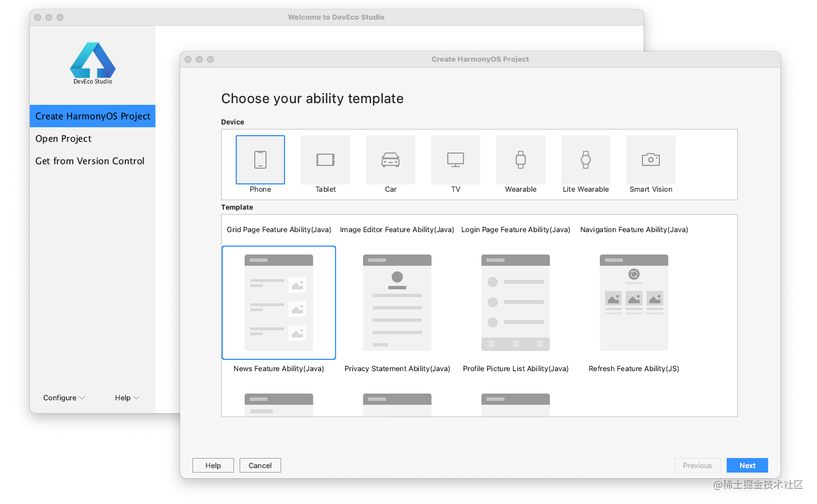
Task: Open the Help dropdown in welcome window
Action: pyautogui.click(x=127, y=398)
